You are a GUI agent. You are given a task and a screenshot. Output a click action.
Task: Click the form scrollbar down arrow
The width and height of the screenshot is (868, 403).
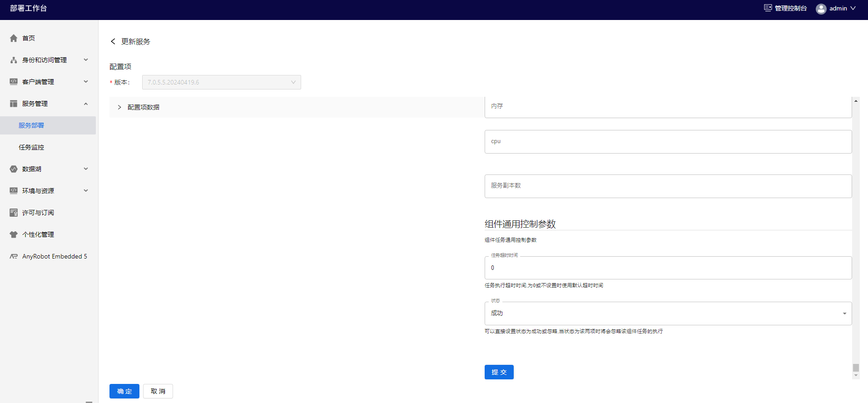pyautogui.click(x=856, y=375)
